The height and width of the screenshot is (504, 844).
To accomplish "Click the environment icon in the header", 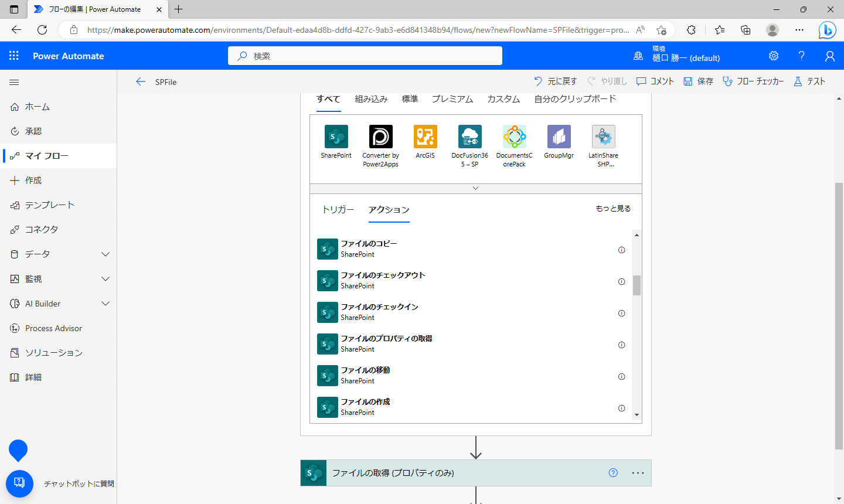I will point(638,56).
